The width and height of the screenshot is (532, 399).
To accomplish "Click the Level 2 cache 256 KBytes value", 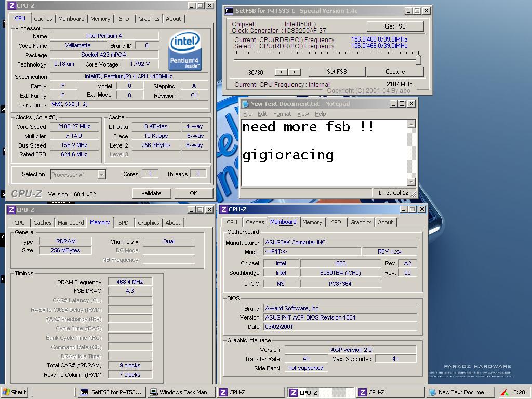I will [x=156, y=145].
